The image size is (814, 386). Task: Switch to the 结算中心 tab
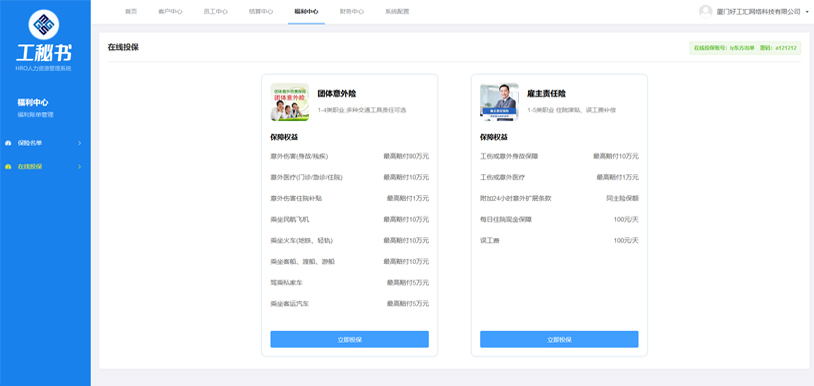(261, 11)
